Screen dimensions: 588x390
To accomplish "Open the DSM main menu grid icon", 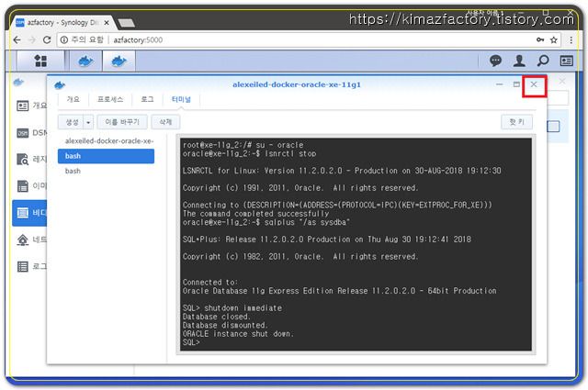I will pyautogui.click(x=40, y=61).
